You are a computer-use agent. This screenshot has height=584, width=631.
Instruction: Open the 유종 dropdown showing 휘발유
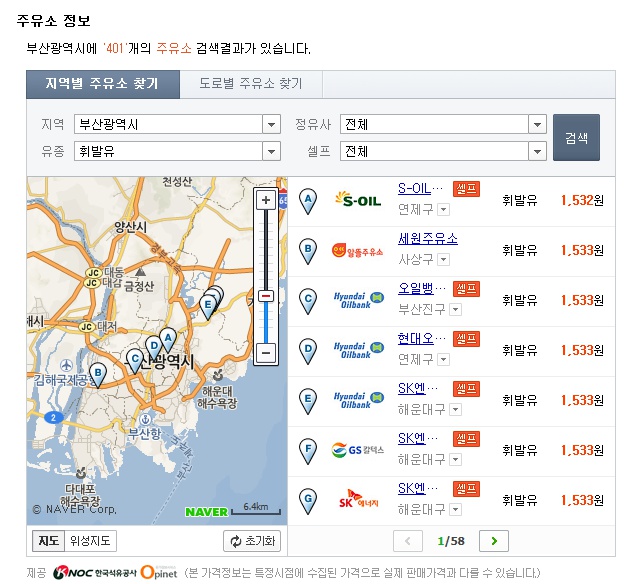click(177, 151)
